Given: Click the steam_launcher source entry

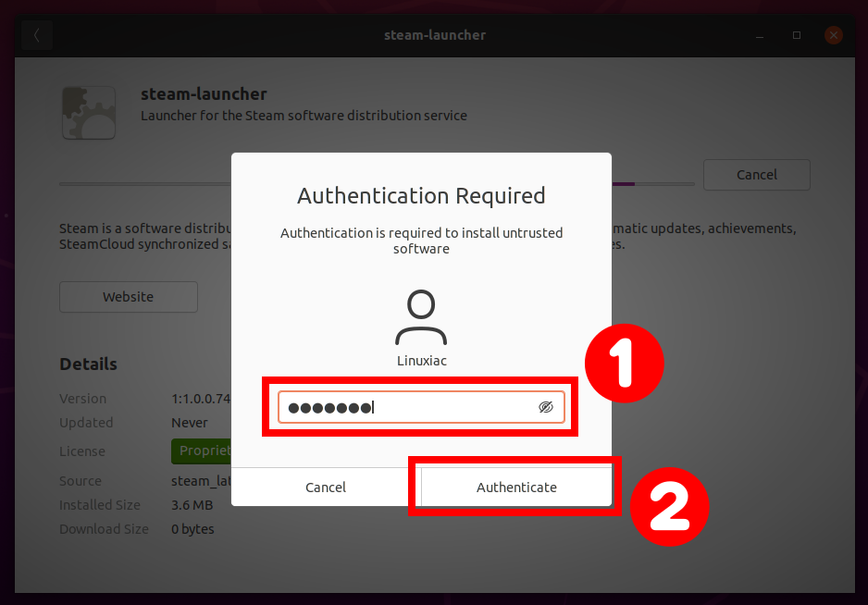Looking at the screenshot, I should pos(199,480).
